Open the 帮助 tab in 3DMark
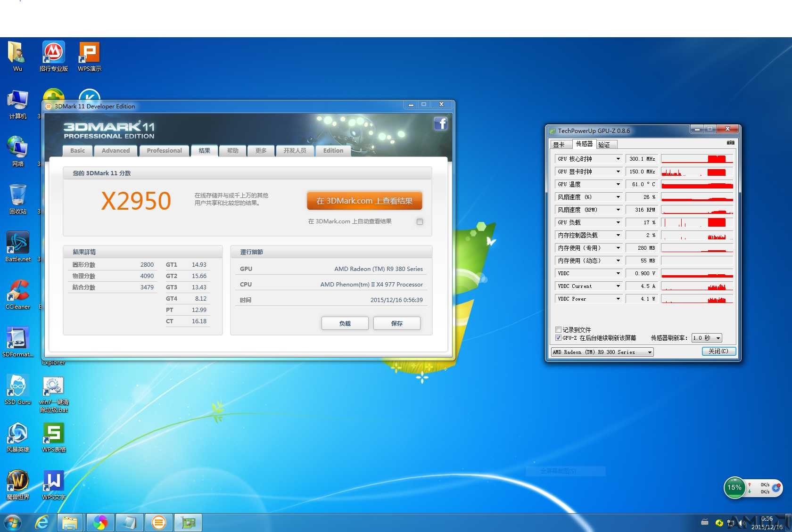The image size is (792, 532). point(232,151)
